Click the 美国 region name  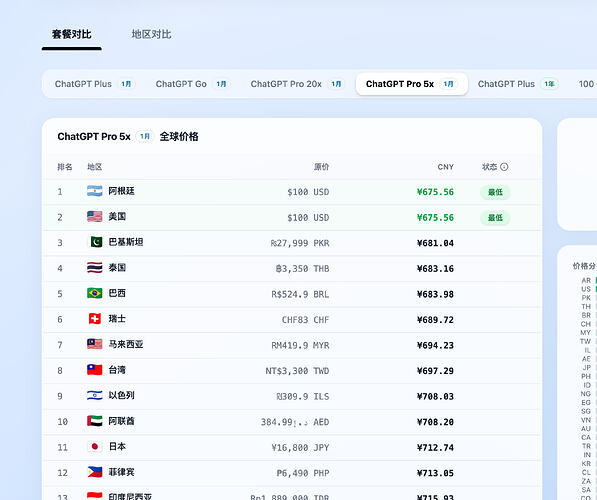[x=117, y=216]
